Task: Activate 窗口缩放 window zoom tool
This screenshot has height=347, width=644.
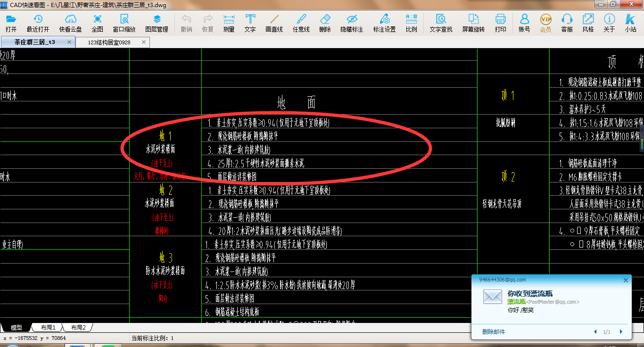Action: [x=124, y=23]
